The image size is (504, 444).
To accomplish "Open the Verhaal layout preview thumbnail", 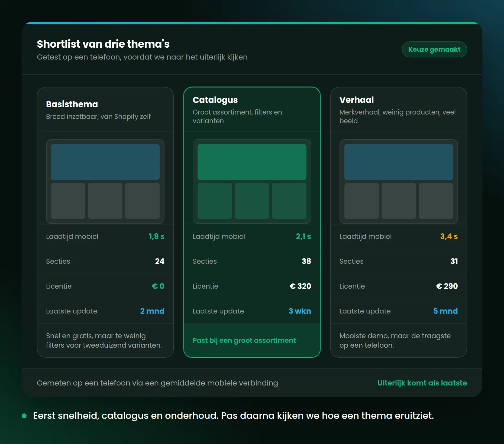I will pyautogui.click(x=398, y=181).
